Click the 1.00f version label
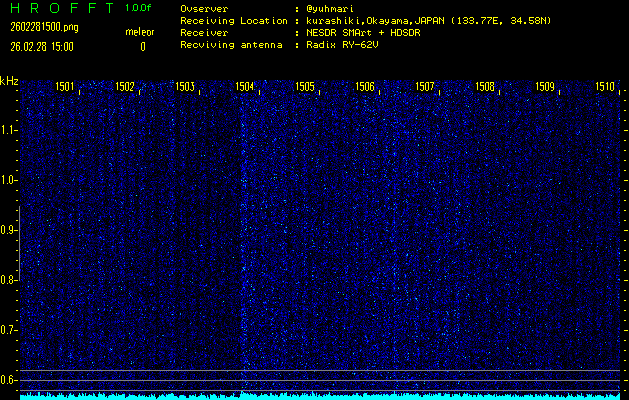Image resolution: width=629 pixels, height=400 pixels. 139,8
